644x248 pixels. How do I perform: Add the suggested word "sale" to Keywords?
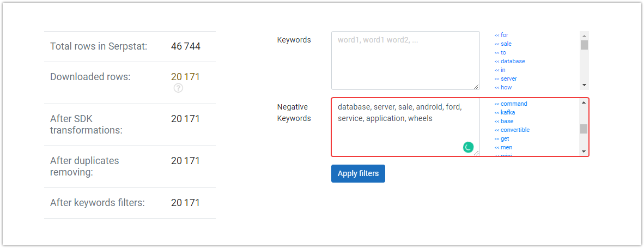503,44
